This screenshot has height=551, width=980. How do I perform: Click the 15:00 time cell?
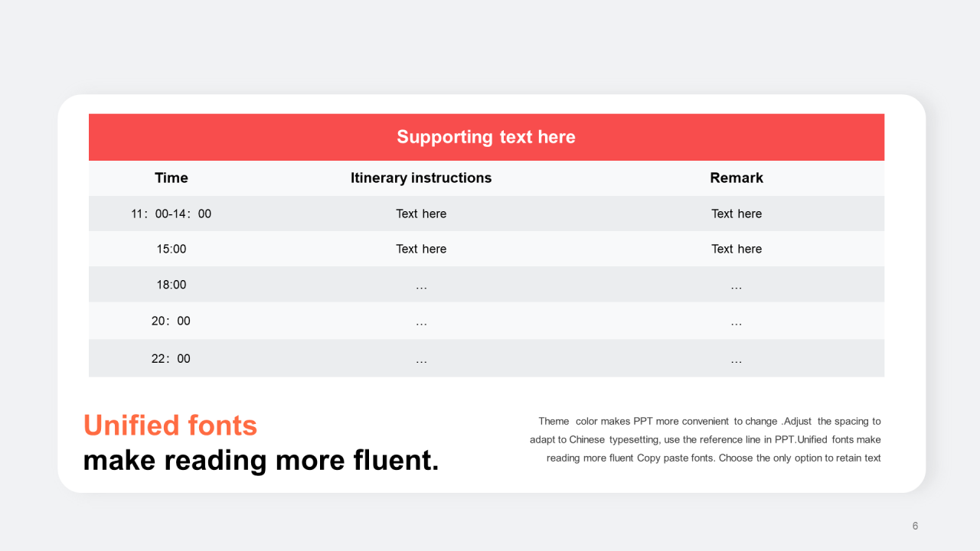[x=171, y=249]
